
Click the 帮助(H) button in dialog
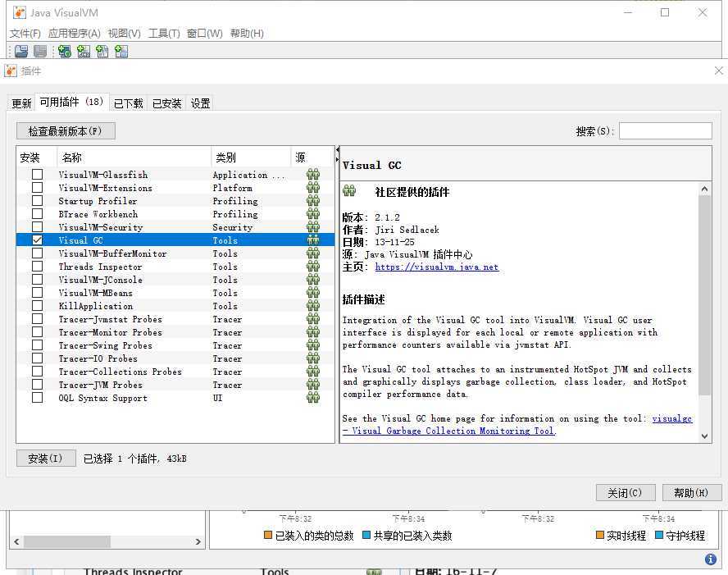click(691, 493)
